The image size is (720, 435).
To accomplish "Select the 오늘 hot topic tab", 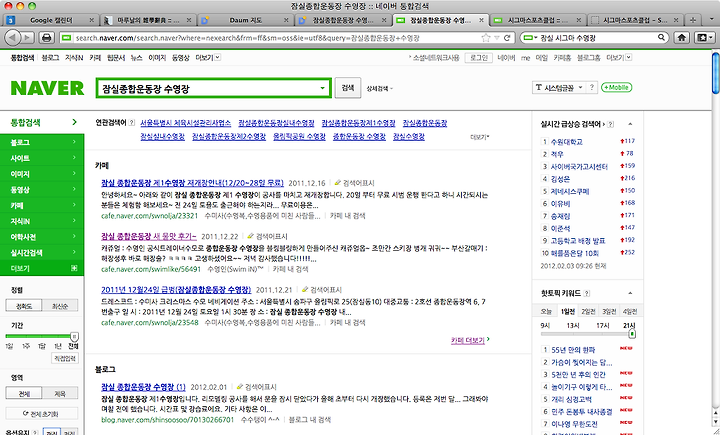I will [x=546, y=311].
